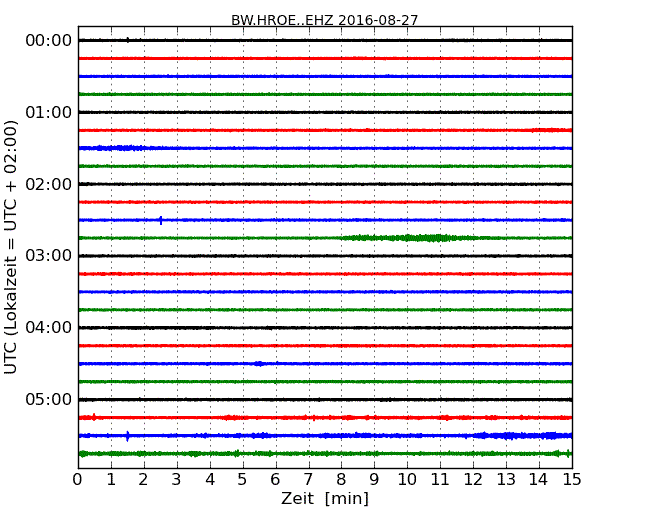Click x-axis tick label 6
Image resolution: width=650 pixels, height=520 pixels.
[276, 480]
